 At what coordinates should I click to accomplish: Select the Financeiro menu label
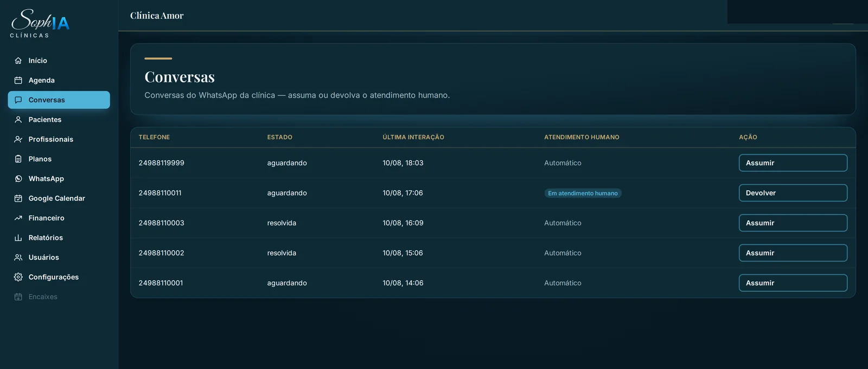46,218
